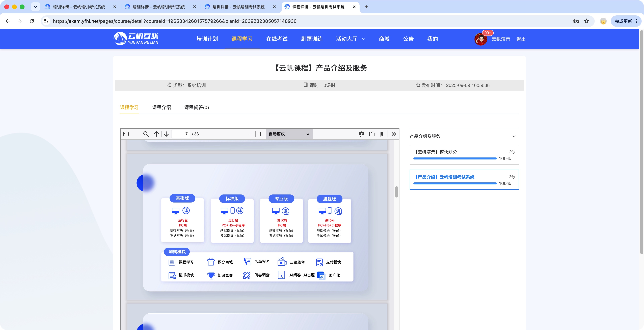Zoom in on the PDF document

pyautogui.click(x=260, y=134)
